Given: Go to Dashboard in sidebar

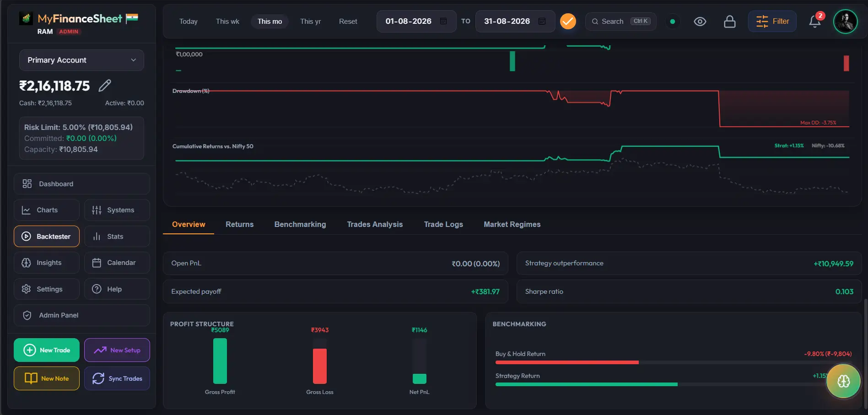Looking at the screenshot, I should tap(81, 183).
